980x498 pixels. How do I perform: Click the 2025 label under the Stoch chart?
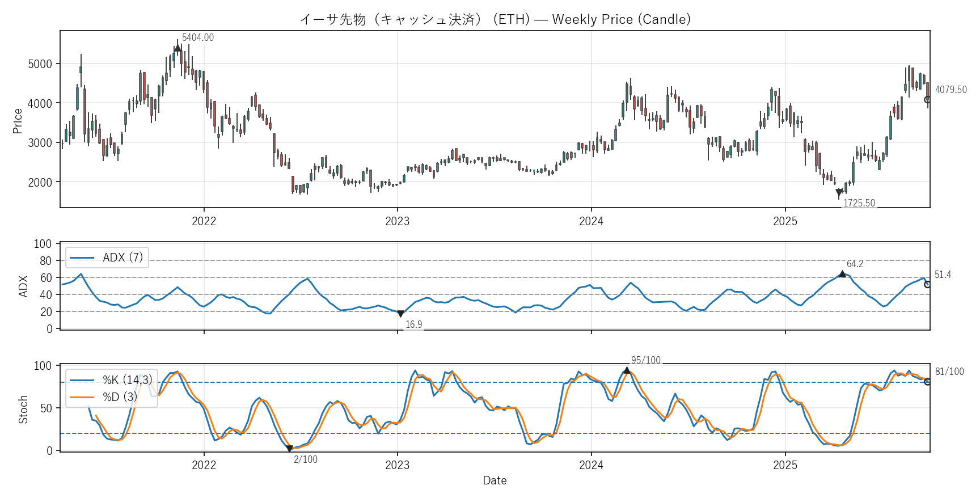pyautogui.click(x=785, y=465)
